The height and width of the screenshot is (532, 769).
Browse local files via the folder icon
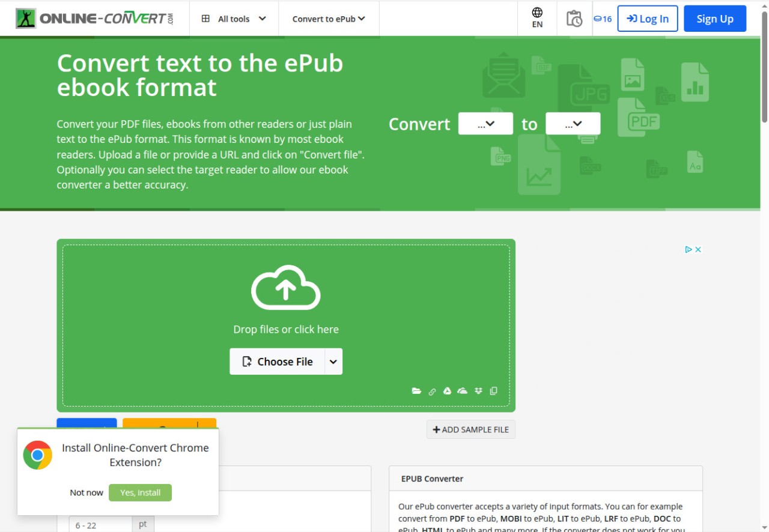(416, 391)
